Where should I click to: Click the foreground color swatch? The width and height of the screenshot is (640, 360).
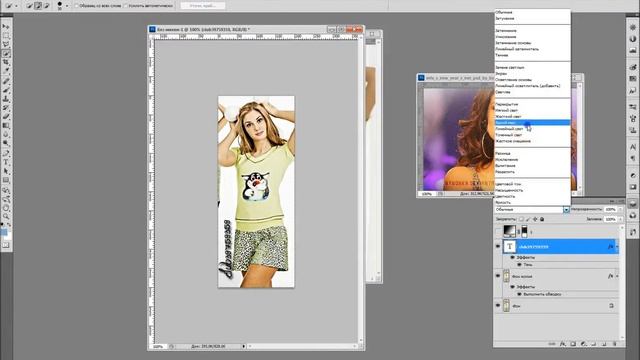(x=4, y=232)
